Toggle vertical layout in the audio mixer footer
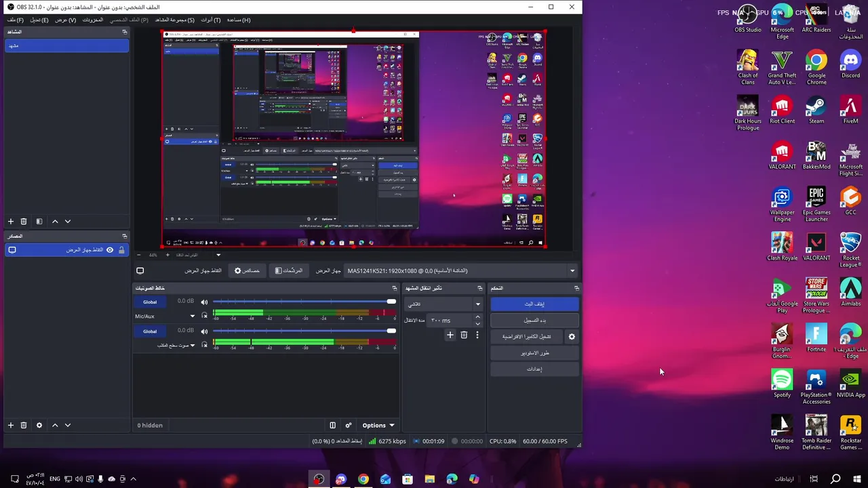868x488 pixels. click(x=332, y=425)
